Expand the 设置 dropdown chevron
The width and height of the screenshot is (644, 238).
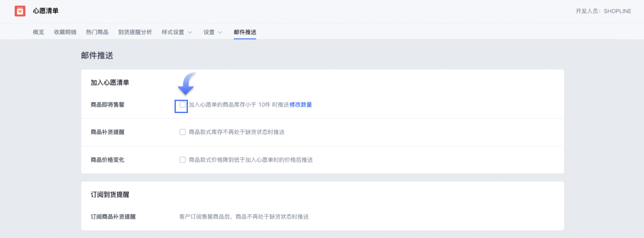coord(220,32)
